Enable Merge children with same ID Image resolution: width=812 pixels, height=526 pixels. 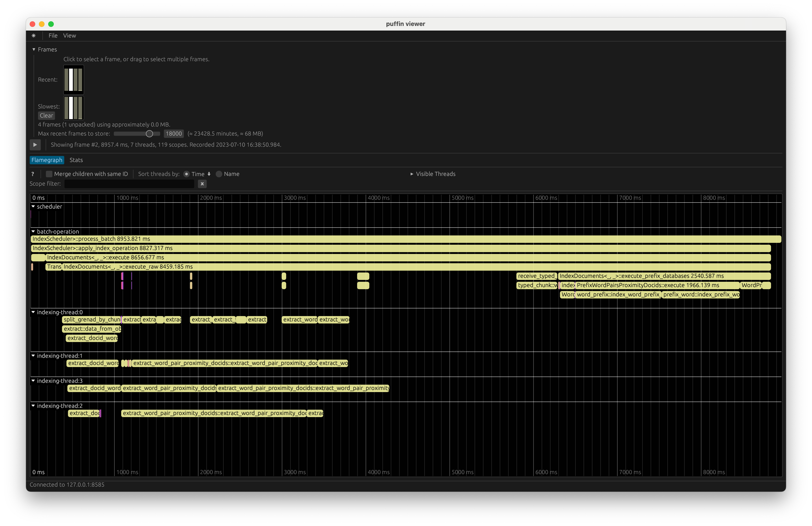49,174
